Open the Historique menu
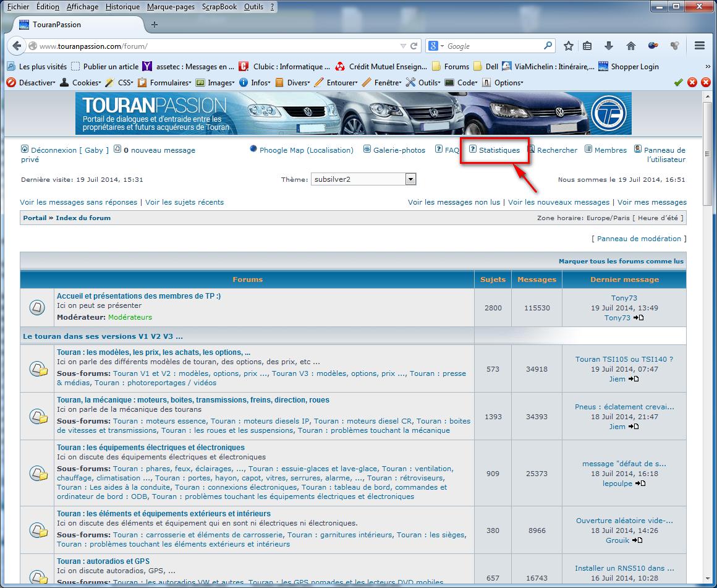The width and height of the screenshot is (717, 588). (122, 7)
